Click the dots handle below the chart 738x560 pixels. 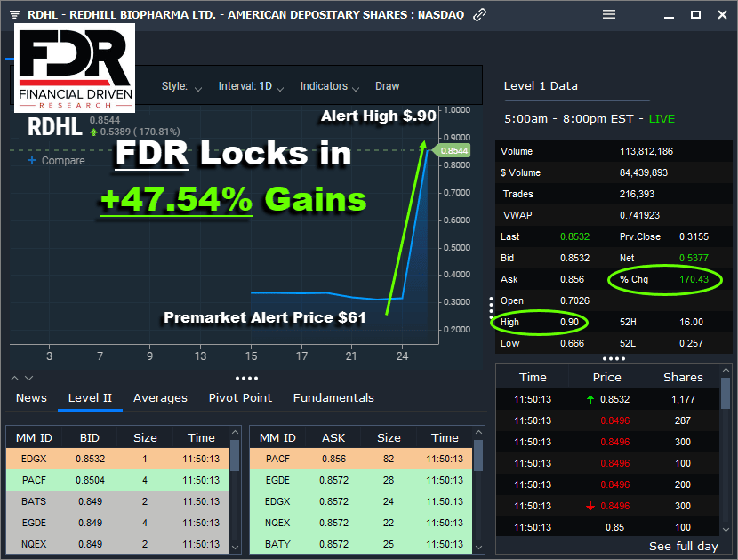tap(246, 378)
